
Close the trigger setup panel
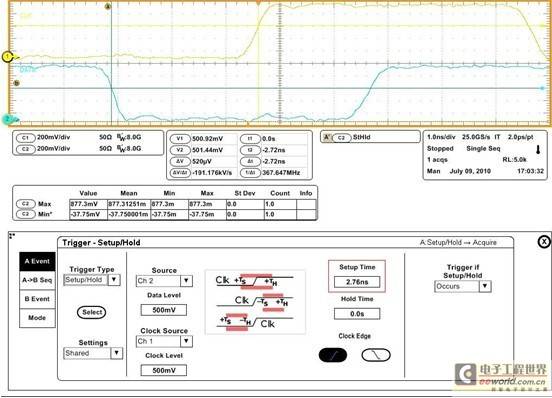pos(544,242)
